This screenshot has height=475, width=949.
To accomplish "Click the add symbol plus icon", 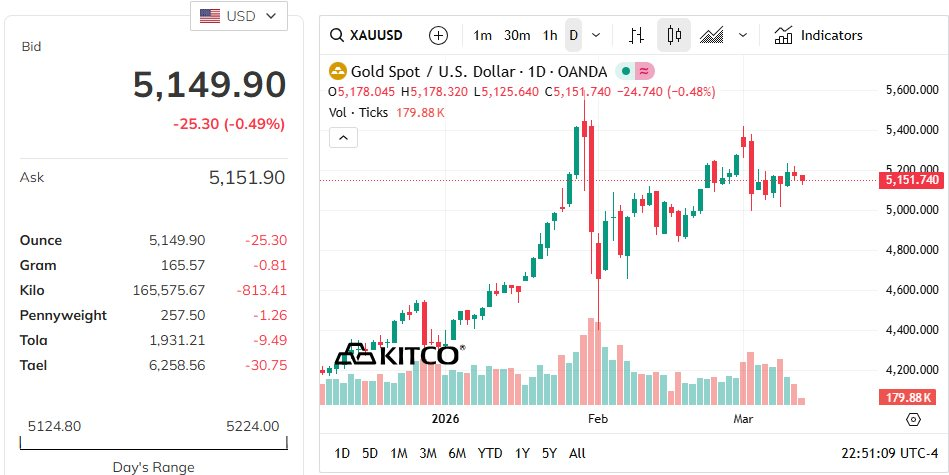I will 438,35.
